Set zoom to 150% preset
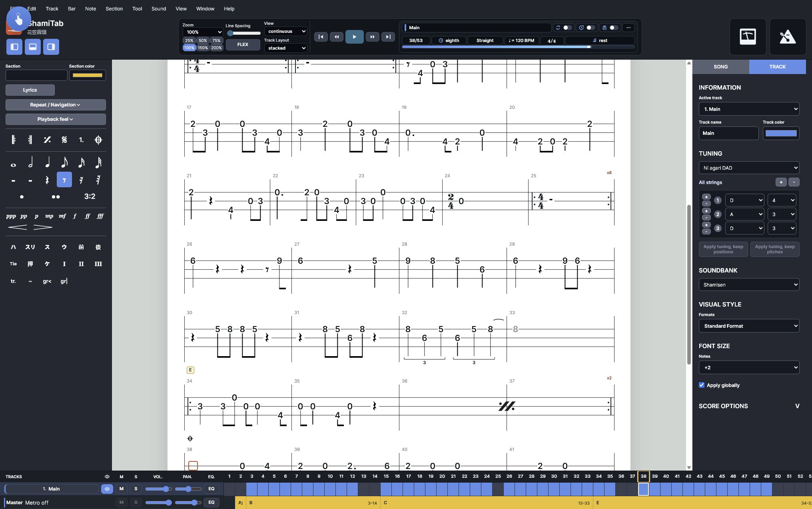The image size is (812, 509). point(203,48)
